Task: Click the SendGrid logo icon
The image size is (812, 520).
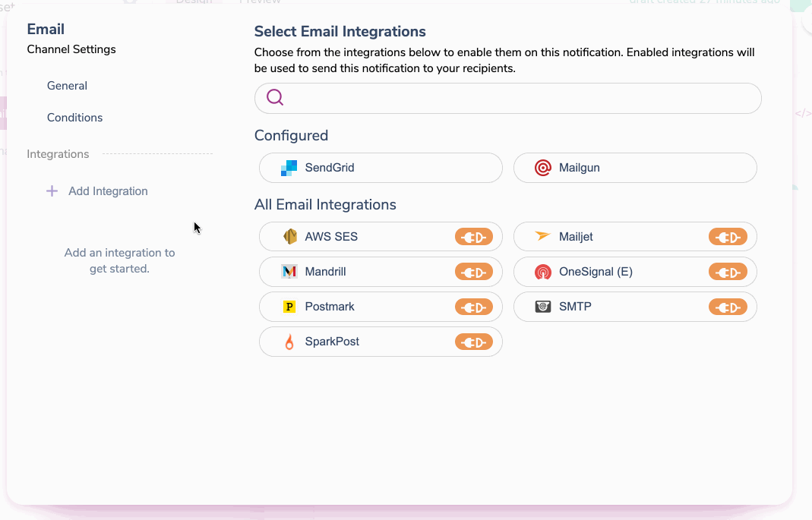Action: [x=289, y=168]
